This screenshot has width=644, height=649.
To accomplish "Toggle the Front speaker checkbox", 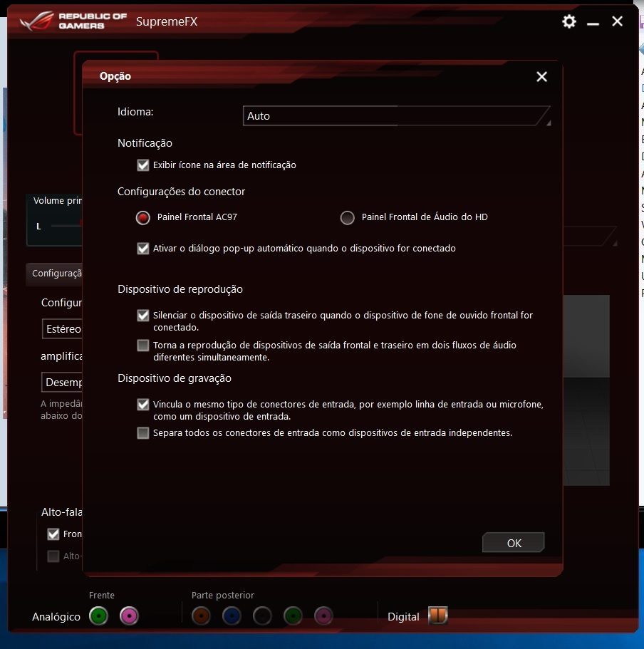I will [x=53, y=534].
